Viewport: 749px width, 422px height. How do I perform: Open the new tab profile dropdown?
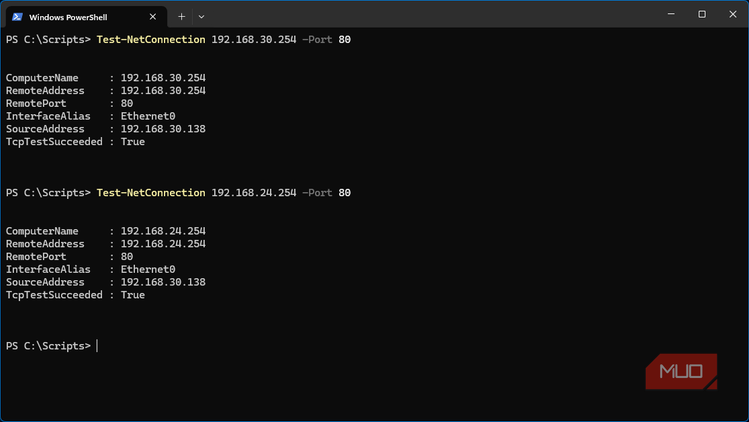point(201,17)
